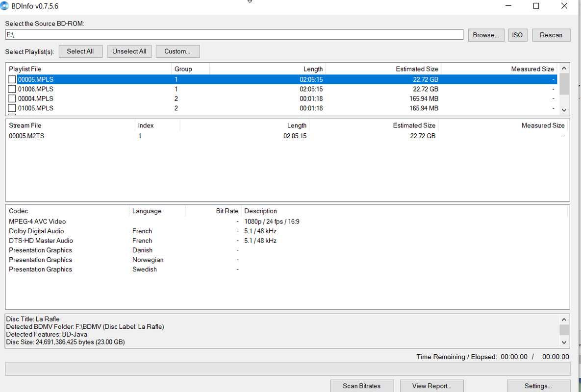Click the disc info scrollbar thumb
This screenshot has height=392, width=581.
coord(564,329)
